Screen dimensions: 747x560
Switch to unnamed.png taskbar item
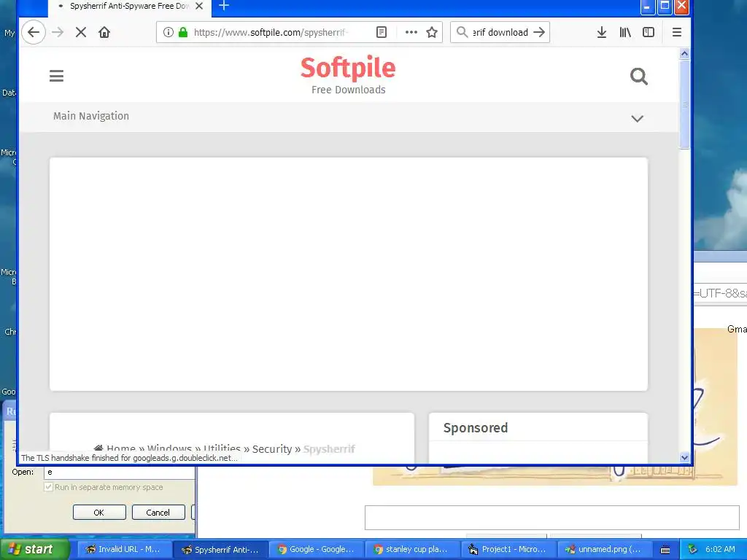click(x=603, y=549)
